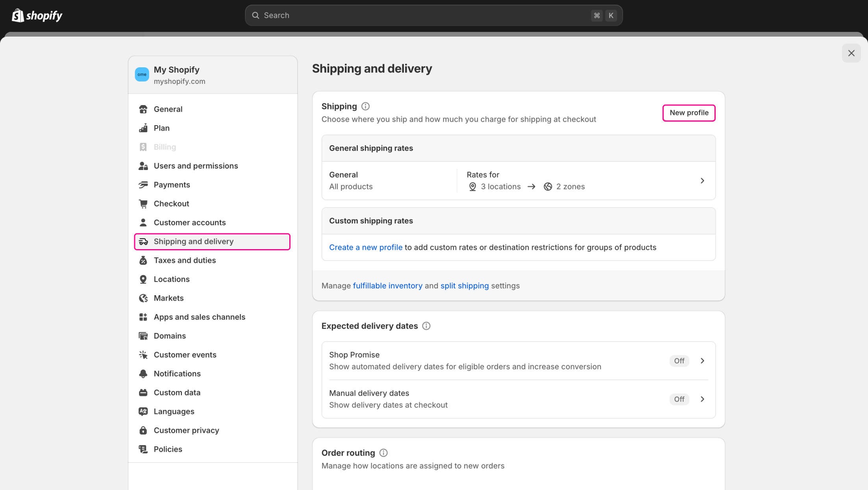
Task: Show info next to Order routing heading
Action: tap(383, 453)
